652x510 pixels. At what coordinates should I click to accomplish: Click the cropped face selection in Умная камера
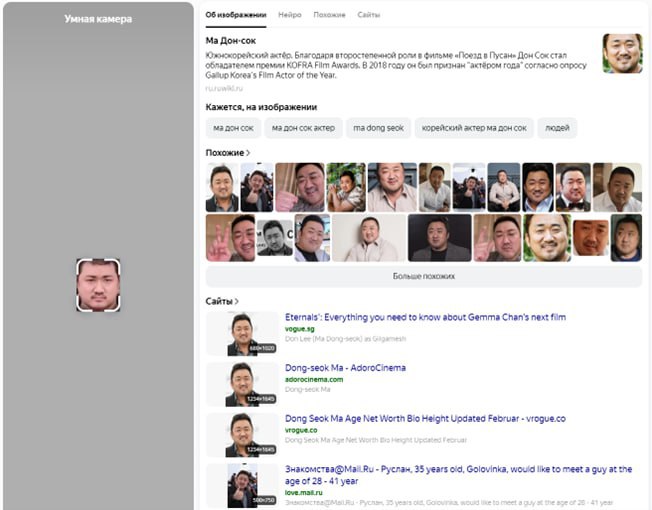pos(98,285)
